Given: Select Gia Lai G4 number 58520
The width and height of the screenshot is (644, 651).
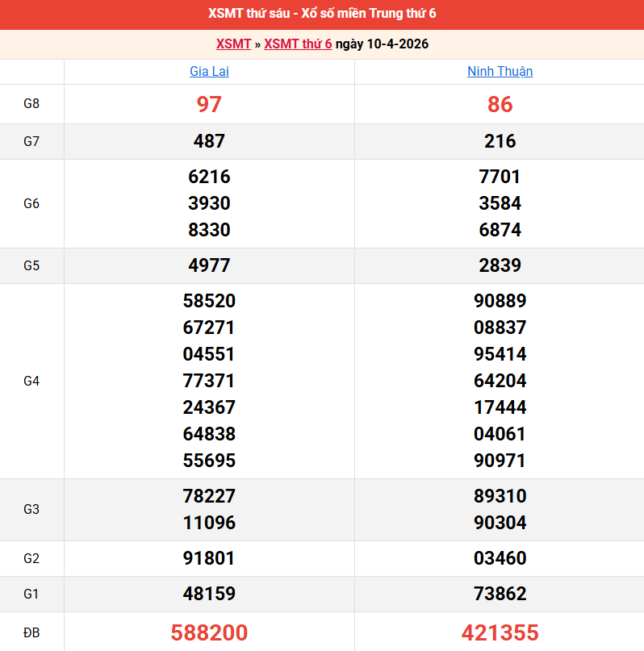Looking at the screenshot, I should coord(209,301).
